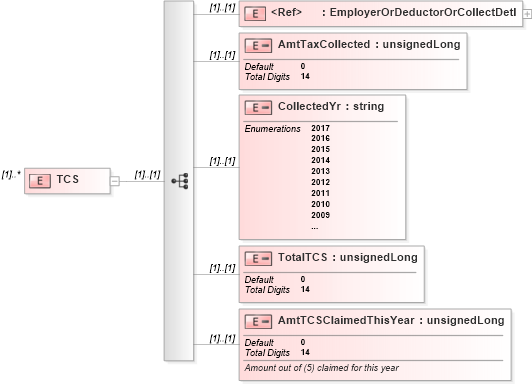Click enumeration value 2012
This screenshot has width=532, height=386.
321,182
